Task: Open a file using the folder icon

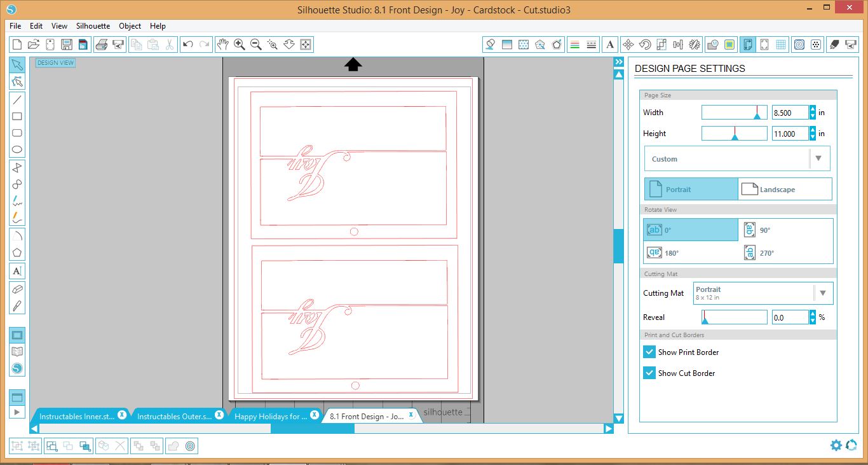Action: click(34, 45)
